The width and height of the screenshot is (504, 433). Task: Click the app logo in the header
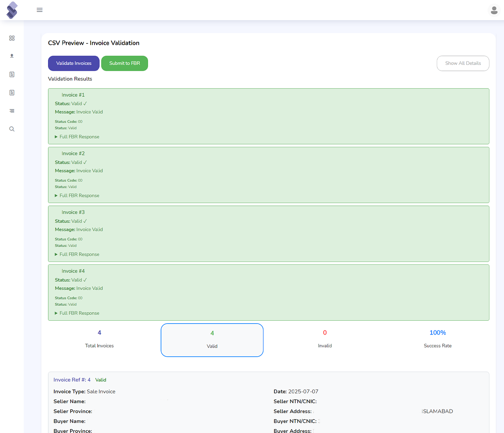12,10
